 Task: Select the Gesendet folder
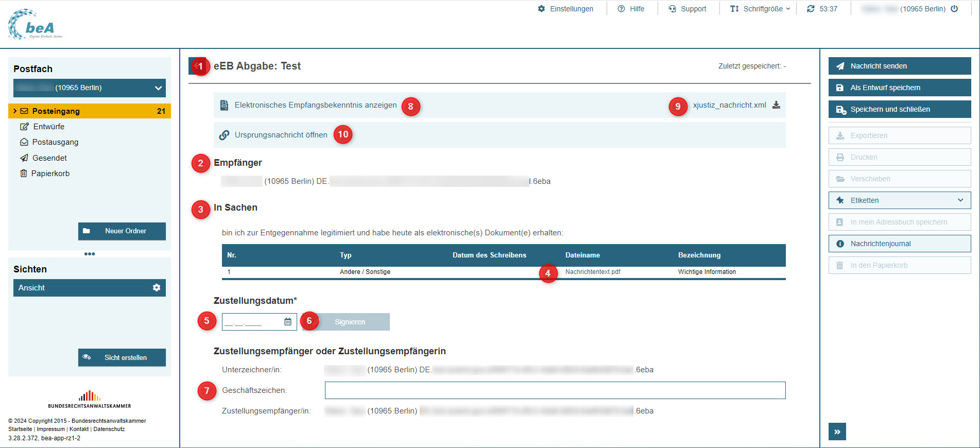click(x=49, y=158)
